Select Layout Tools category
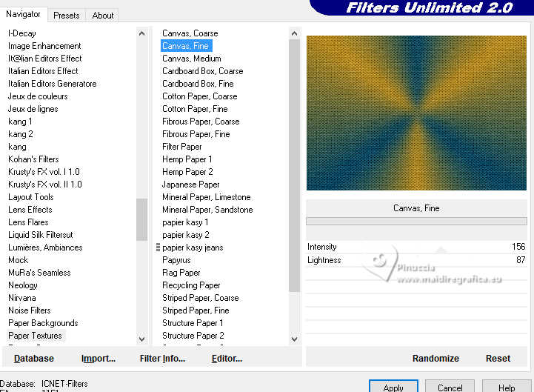The image size is (534, 392). (31, 197)
